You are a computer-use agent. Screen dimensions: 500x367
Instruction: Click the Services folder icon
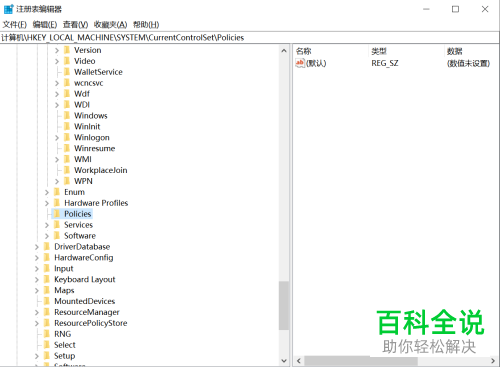pos(57,225)
